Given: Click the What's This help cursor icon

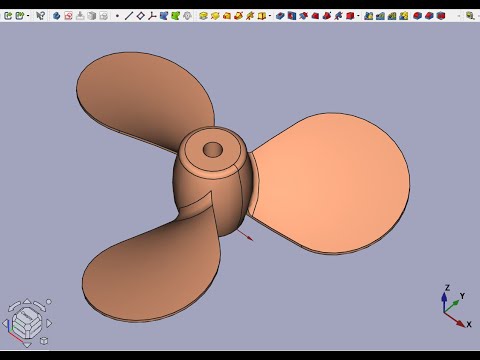Looking at the screenshot, I should [x=40, y=15].
